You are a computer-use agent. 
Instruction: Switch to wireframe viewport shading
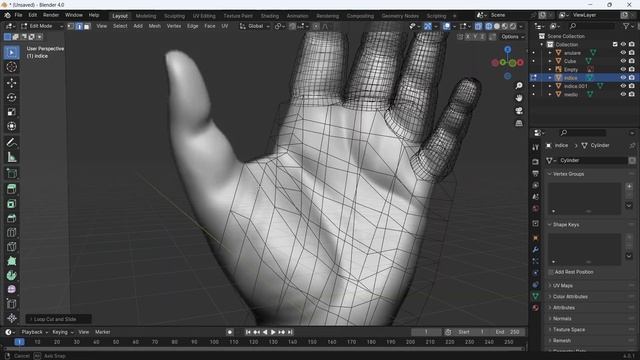489,26
